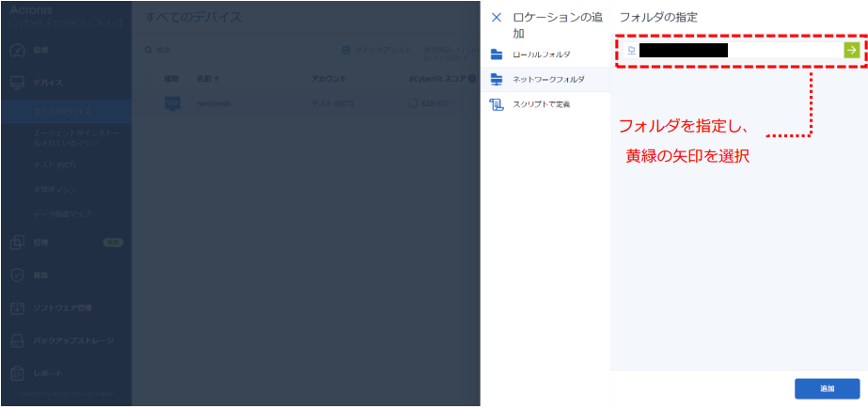Choose the ネットワークフォルダ location type
868x409 pixels.
click(546, 80)
